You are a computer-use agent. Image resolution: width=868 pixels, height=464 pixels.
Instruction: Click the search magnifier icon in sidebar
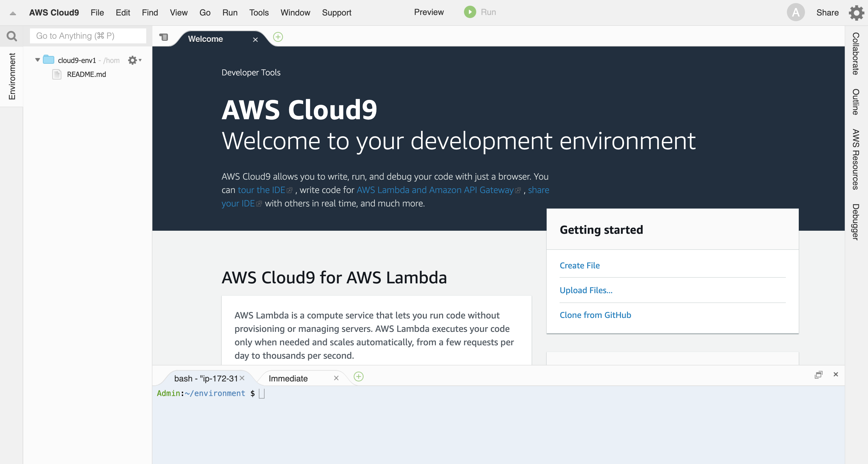pyautogui.click(x=12, y=36)
